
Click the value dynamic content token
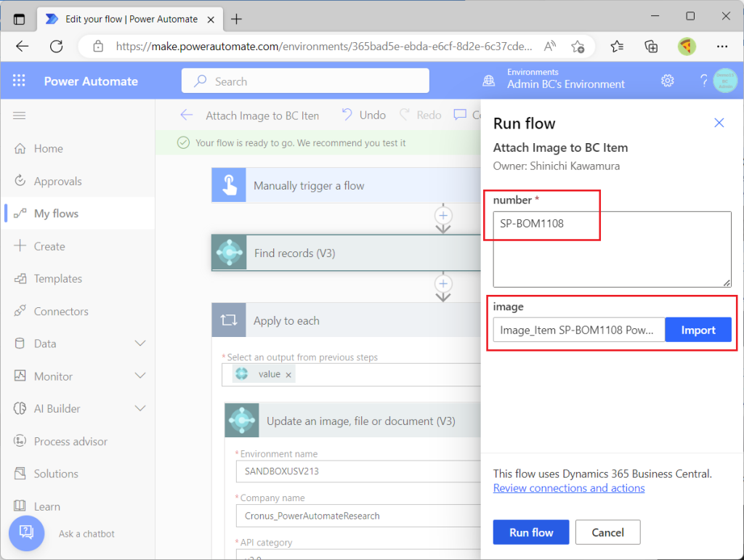click(264, 374)
